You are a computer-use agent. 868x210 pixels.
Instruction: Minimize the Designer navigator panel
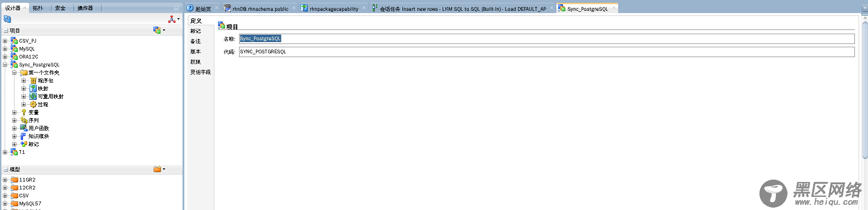tap(176, 8)
